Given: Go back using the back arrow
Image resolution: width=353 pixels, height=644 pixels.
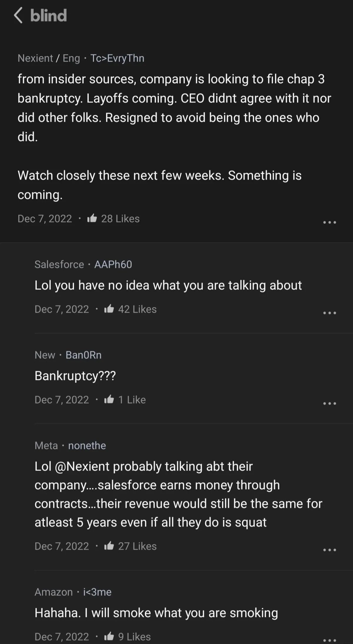Looking at the screenshot, I should 18,15.
